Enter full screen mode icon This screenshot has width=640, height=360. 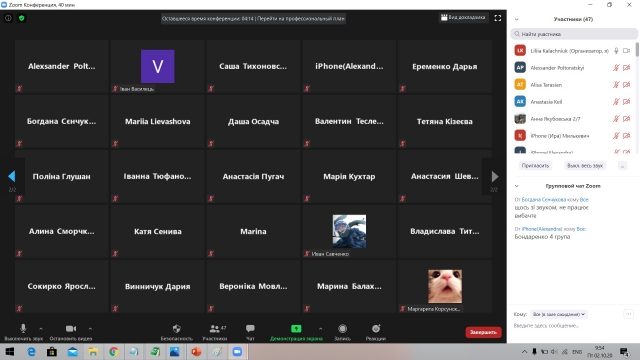tap(498, 18)
